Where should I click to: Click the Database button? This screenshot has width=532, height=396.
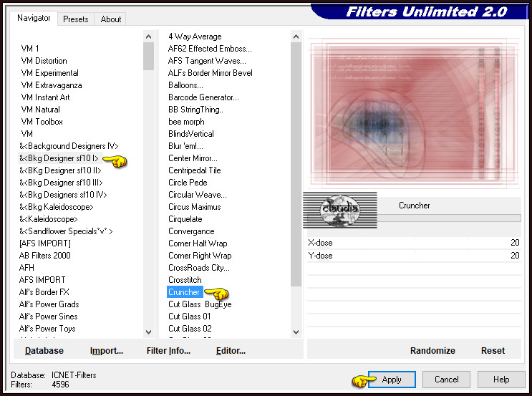[44, 351]
